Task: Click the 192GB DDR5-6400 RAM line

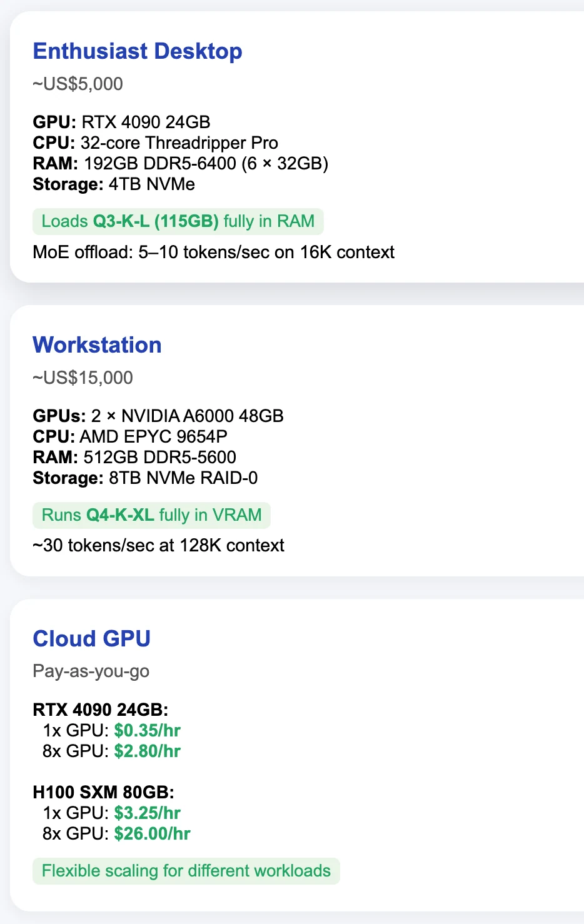Action: coord(181,163)
